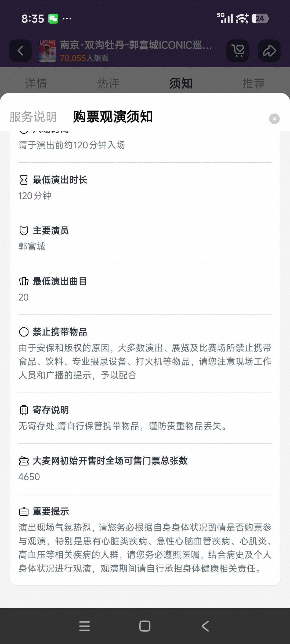Viewport: 290px width, 644px height.
Task: Tap the mask icon beside 主要演员
Action: 24,230
